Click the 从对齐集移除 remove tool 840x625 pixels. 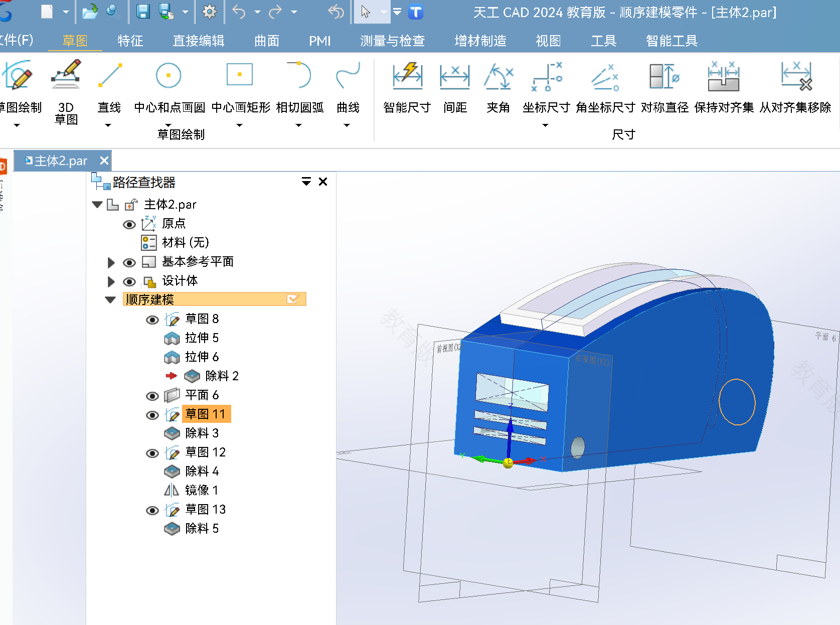click(x=795, y=86)
